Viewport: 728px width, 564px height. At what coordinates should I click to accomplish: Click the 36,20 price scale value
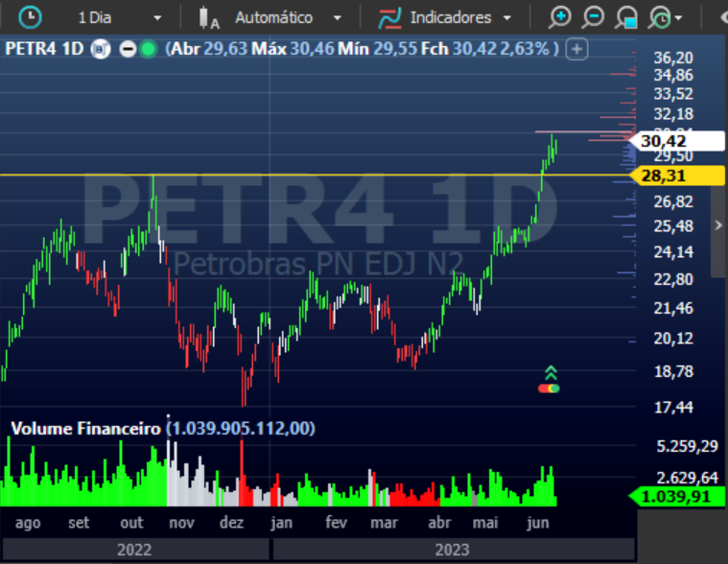673,58
